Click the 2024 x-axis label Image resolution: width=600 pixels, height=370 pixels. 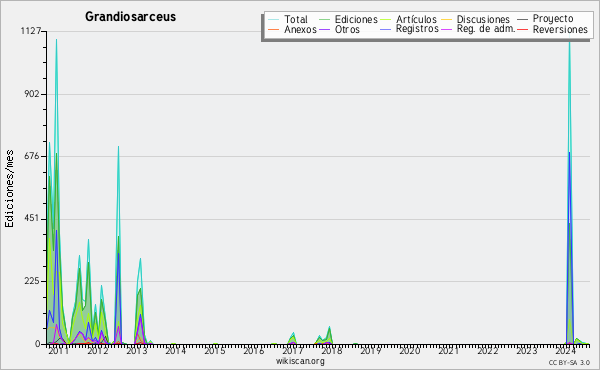point(566,351)
